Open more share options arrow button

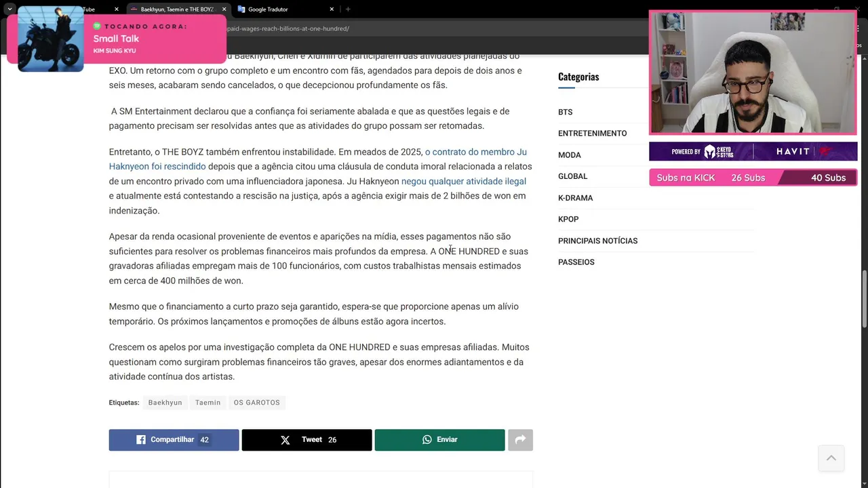point(520,440)
